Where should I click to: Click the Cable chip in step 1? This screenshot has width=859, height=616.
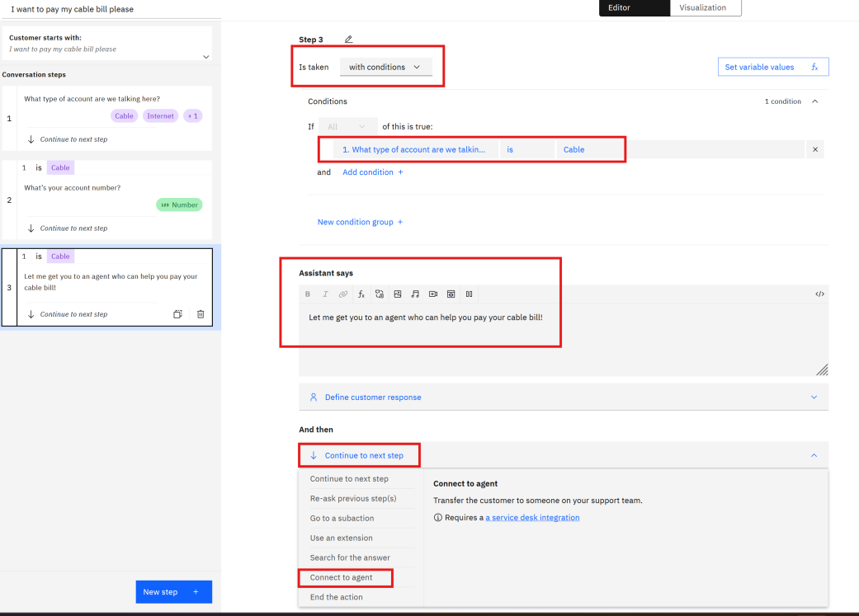tap(124, 116)
